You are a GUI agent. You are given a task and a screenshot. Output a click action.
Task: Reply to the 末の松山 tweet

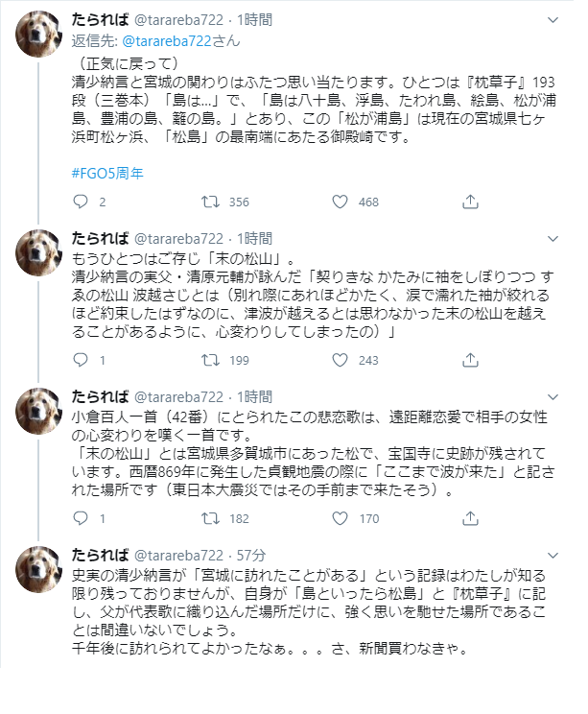(82, 361)
